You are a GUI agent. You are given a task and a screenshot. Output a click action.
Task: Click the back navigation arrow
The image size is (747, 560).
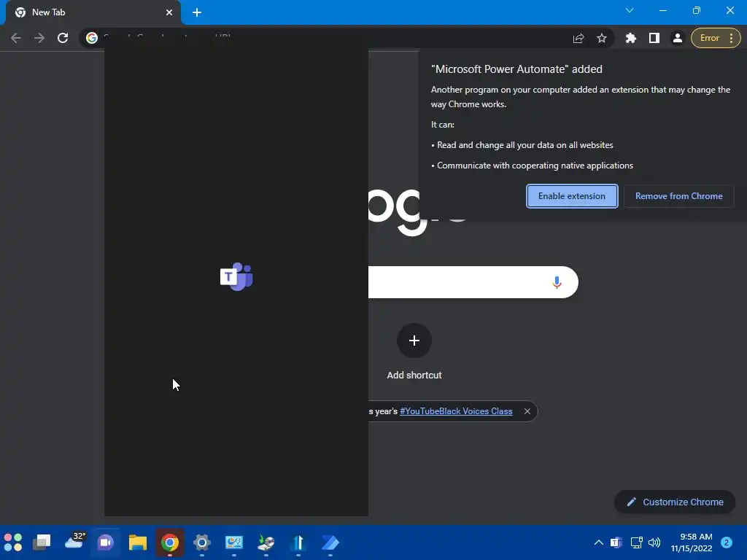pyautogui.click(x=16, y=38)
